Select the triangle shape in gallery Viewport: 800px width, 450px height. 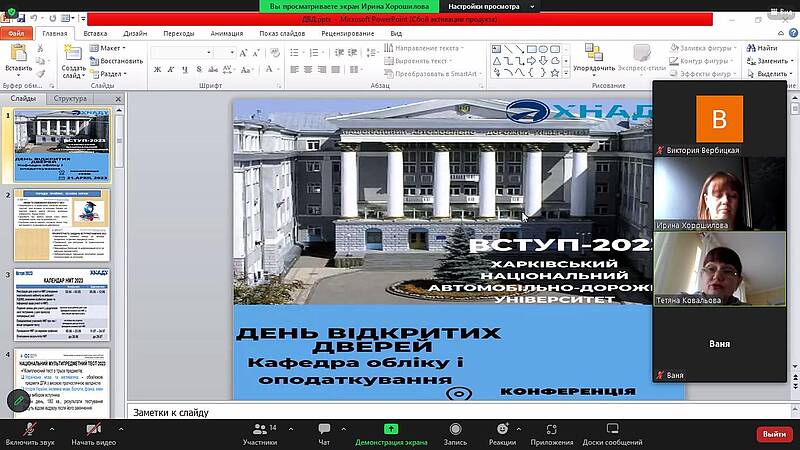496,61
